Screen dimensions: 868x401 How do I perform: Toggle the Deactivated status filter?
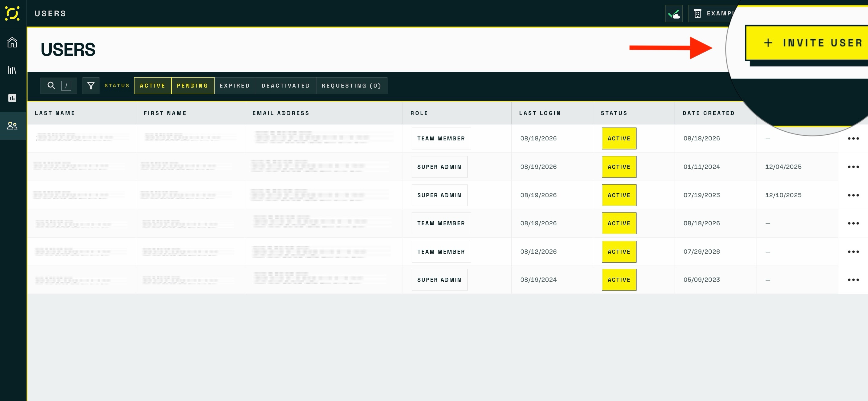pyautogui.click(x=286, y=86)
